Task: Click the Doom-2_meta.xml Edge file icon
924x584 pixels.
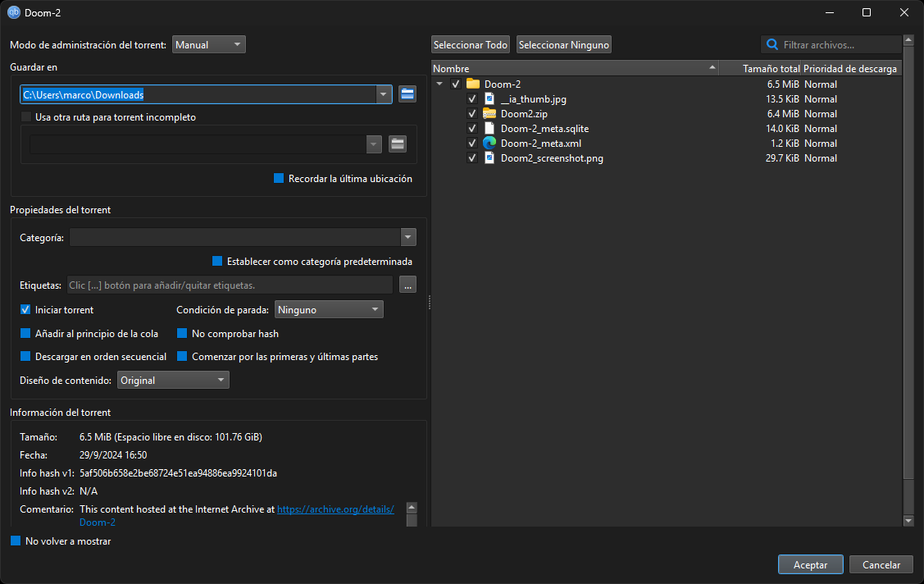Action: tap(489, 144)
